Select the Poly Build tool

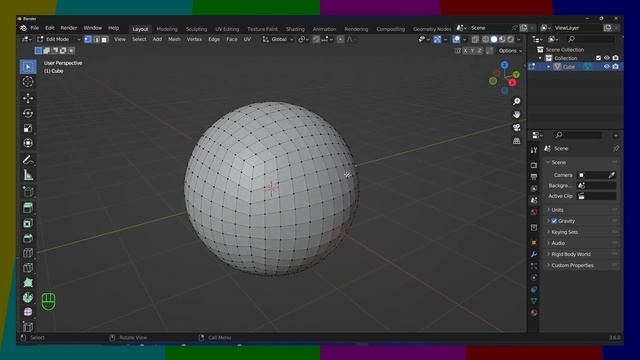[x=28, y=282]
